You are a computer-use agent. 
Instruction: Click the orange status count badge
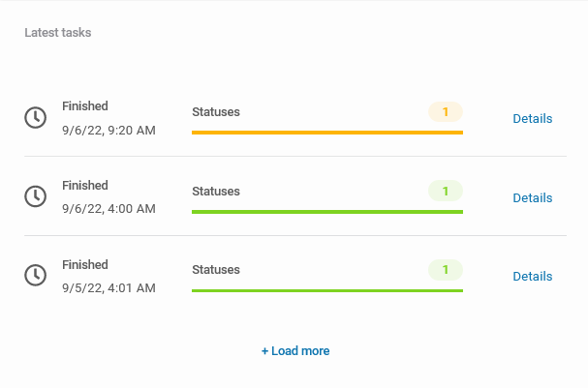[445, 112]
